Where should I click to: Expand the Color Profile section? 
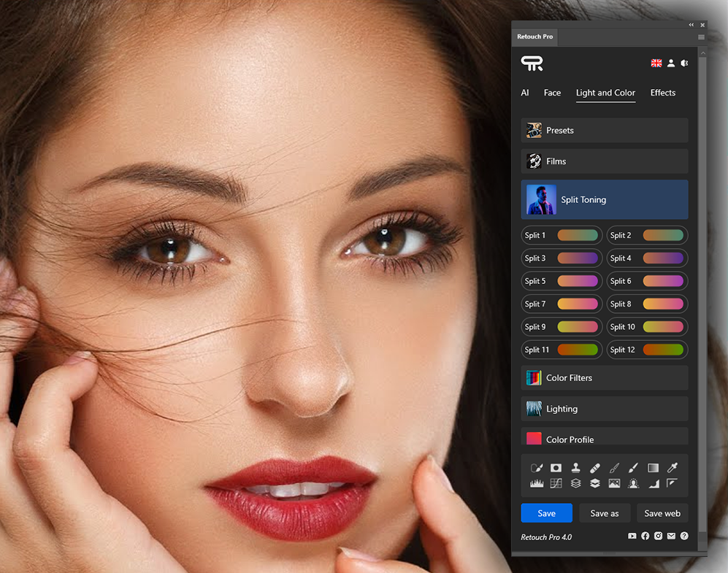pyautogui.click(x=604, y=437)
